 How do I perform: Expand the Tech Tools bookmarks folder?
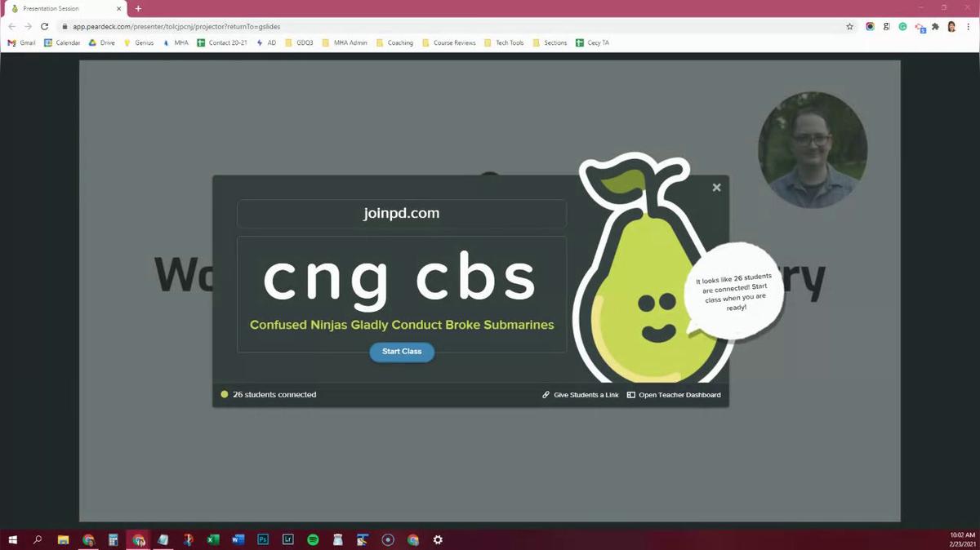(504, 42)
